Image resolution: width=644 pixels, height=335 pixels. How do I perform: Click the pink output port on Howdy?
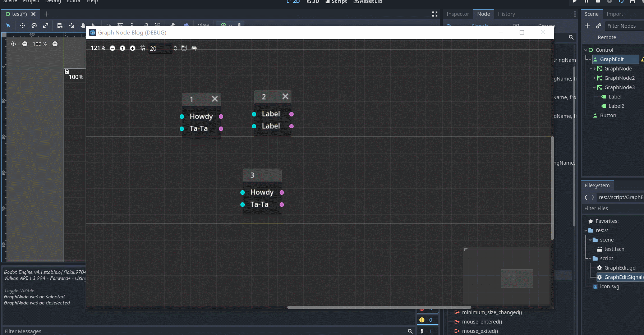pos(221,116)
